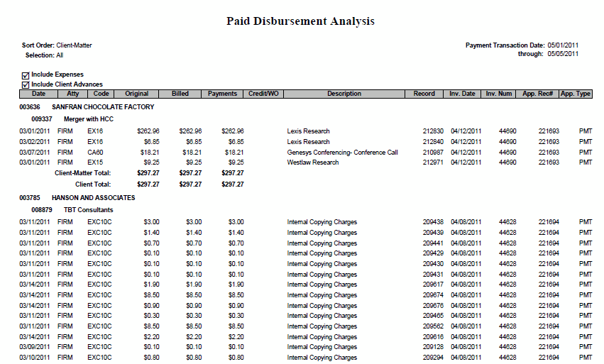Click the Credit/WO column header
Screen dimensions: 604x364
[263, 94]
